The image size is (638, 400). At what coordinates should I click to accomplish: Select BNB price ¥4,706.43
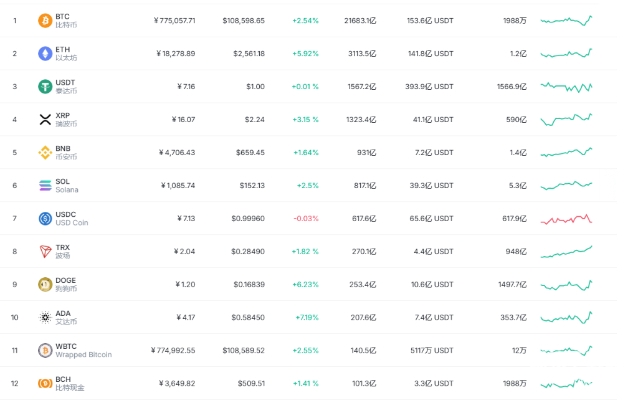point(177,152)
